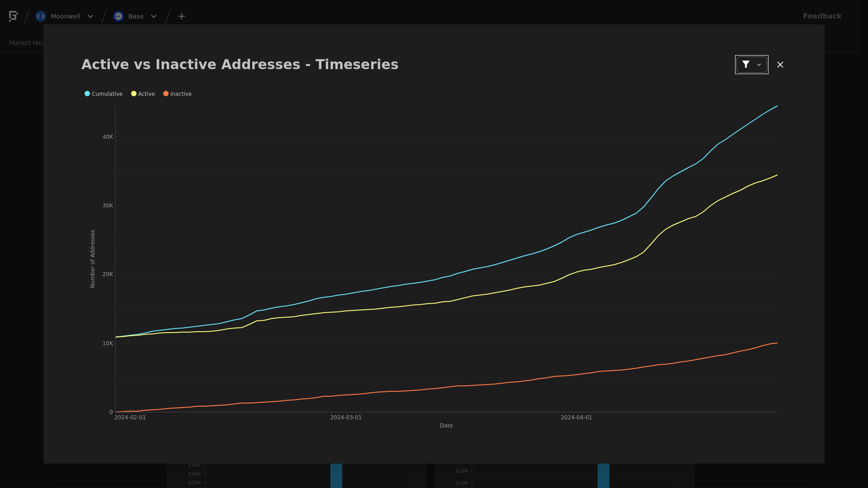Click the cyan Cumulative legend dot
Screen dimensions: 868x488
[x=87, y=94]
